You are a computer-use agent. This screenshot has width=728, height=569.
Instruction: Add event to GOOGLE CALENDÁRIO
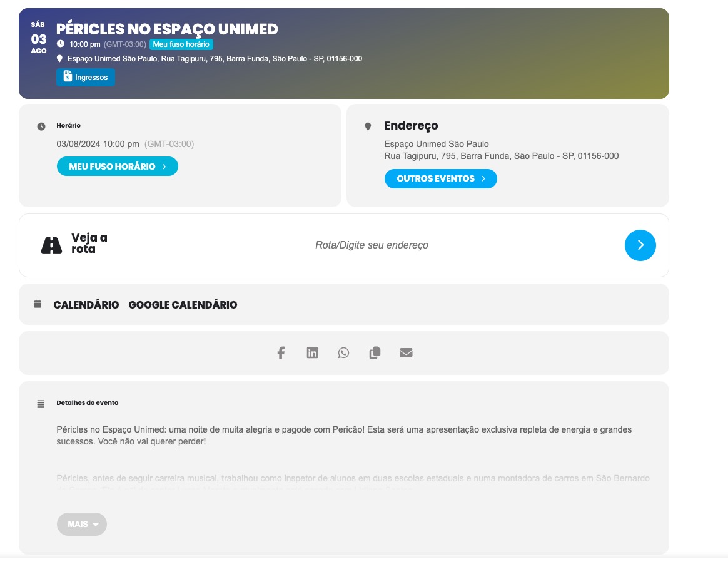pos(183,305)
